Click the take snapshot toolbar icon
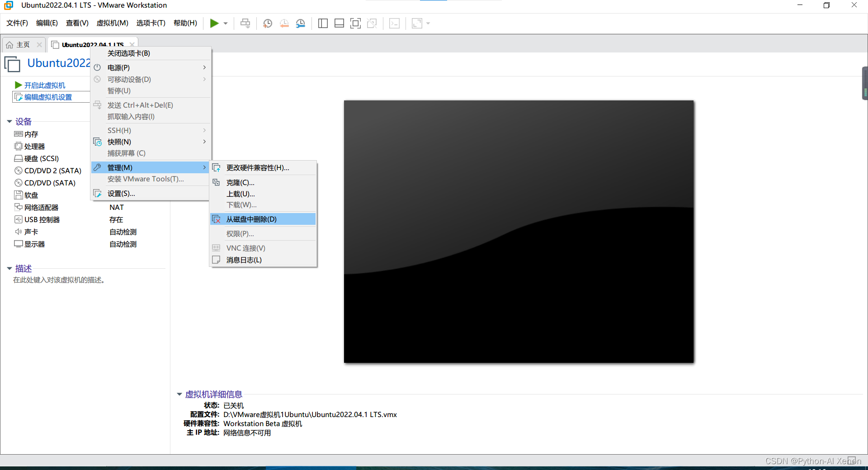This screenshot has height=470, width=868. [x=268, y=23]
